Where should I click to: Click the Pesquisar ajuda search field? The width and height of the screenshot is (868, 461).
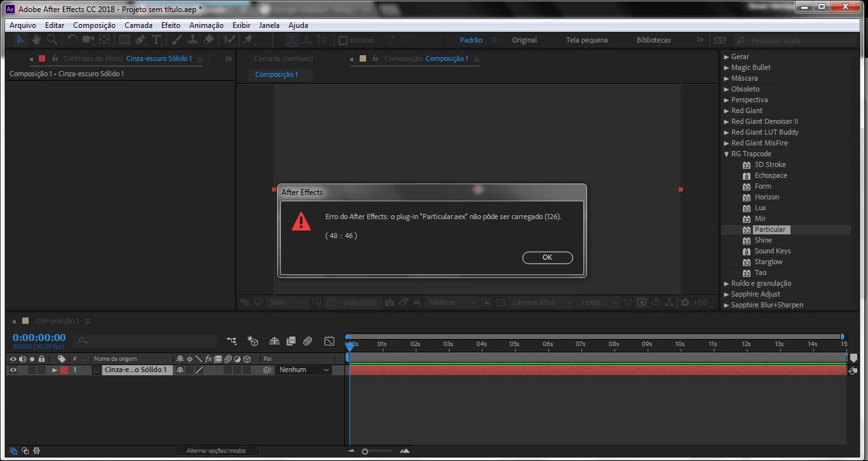(794, 41)
